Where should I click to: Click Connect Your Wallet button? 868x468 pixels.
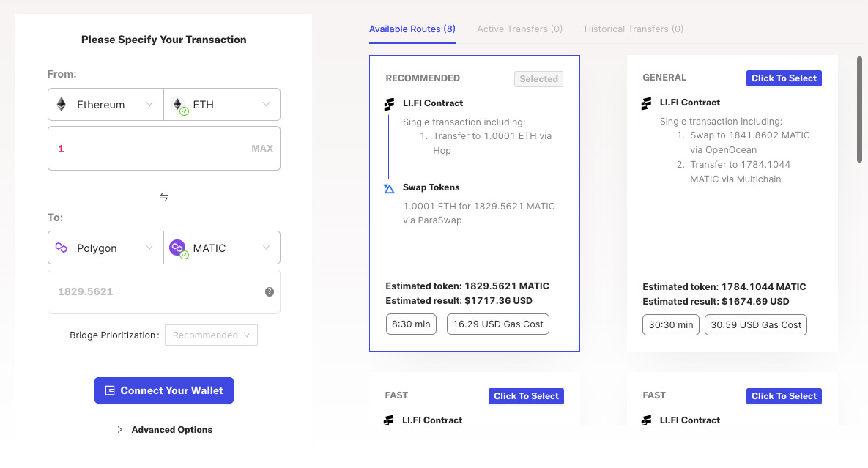click(164, 390)
